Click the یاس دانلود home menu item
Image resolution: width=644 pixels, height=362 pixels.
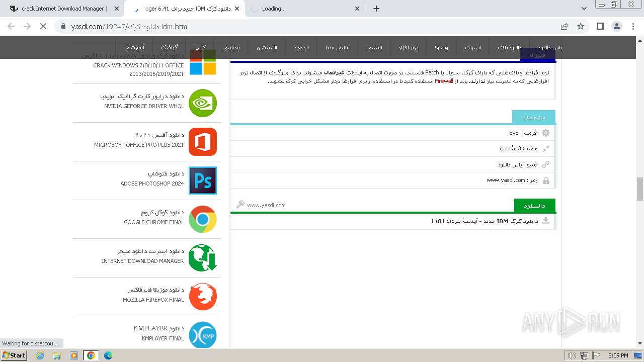(x=549, y=48)
